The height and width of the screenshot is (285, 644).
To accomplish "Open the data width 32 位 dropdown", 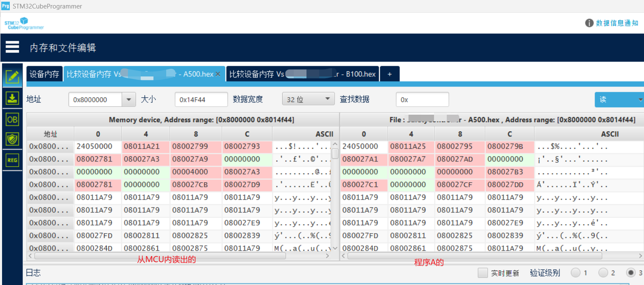I will (308, 99).
